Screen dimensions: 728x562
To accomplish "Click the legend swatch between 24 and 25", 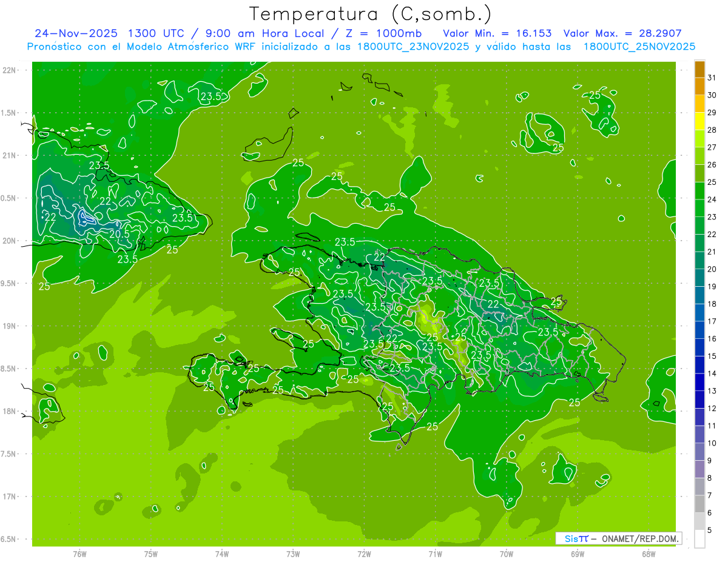I will coord(699,191).
